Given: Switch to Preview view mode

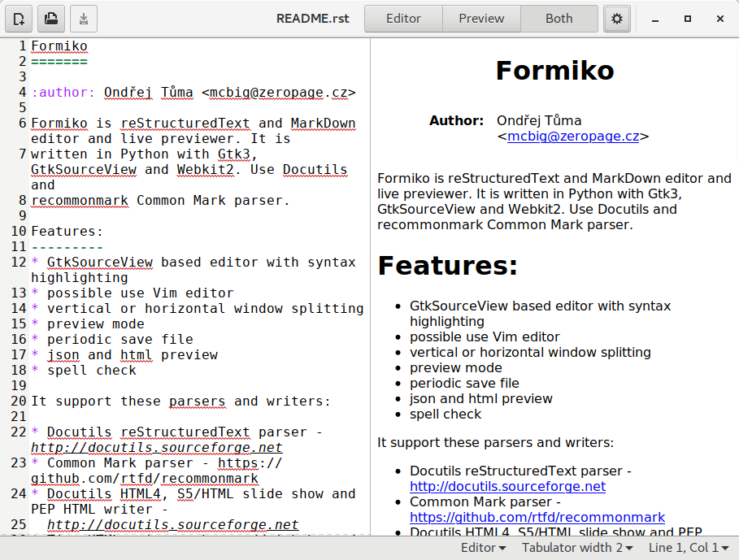Looking at the screenshot, I should (481, 19).
